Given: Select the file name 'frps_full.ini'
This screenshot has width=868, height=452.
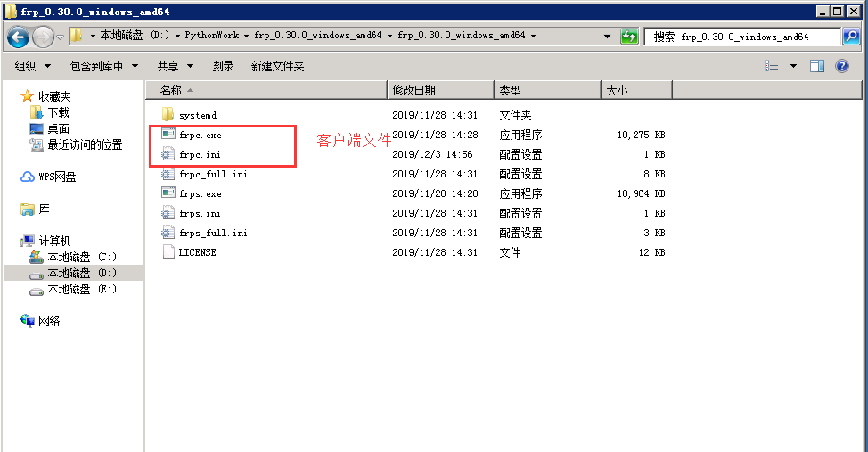Looking at the screenshot, I should 213,233.
